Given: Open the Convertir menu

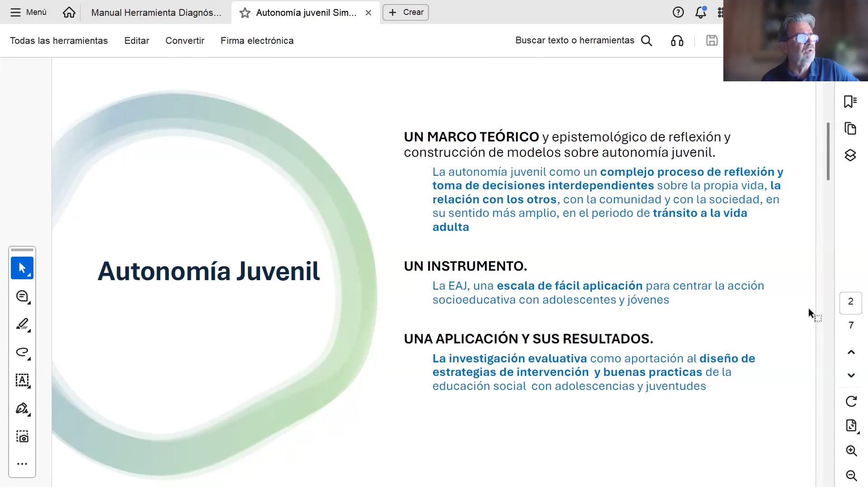Looking at the screenshot, I should [185, 41].
